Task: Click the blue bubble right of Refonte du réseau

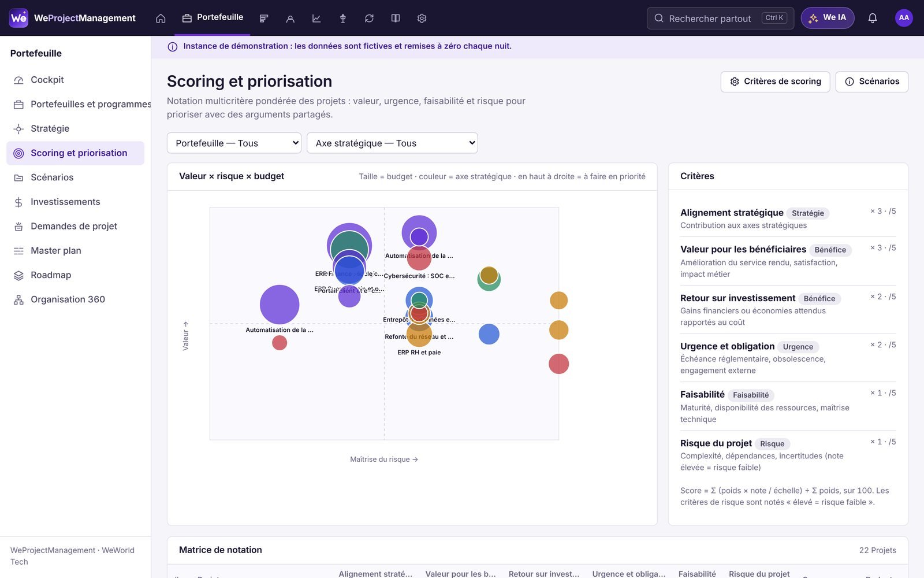Action: coord(489,334)
